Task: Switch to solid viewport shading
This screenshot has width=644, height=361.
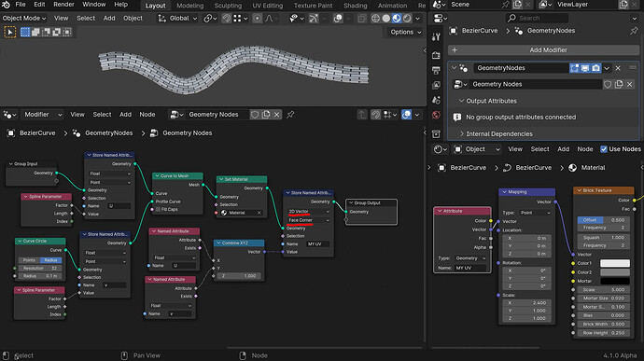Action: pyautogui.click(x=386, y=19)
